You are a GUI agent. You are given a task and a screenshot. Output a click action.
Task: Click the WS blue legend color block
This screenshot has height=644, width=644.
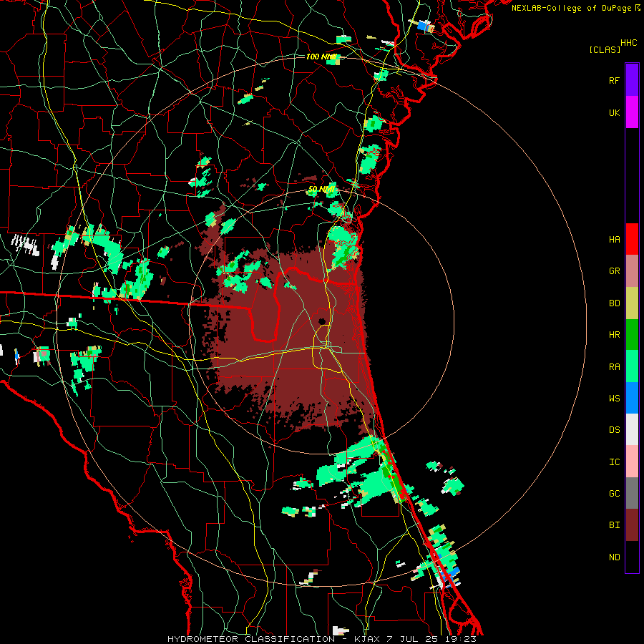(632, 398)
